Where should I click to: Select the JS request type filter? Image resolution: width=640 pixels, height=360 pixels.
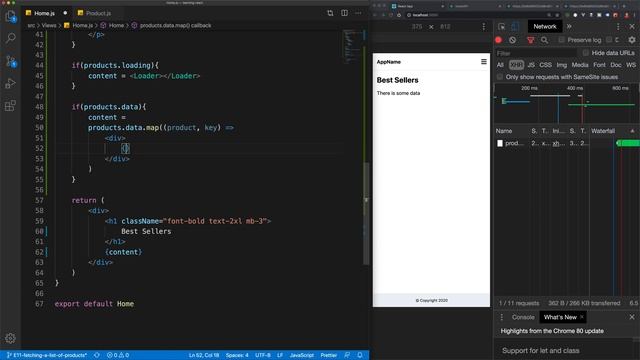[531, 65]
